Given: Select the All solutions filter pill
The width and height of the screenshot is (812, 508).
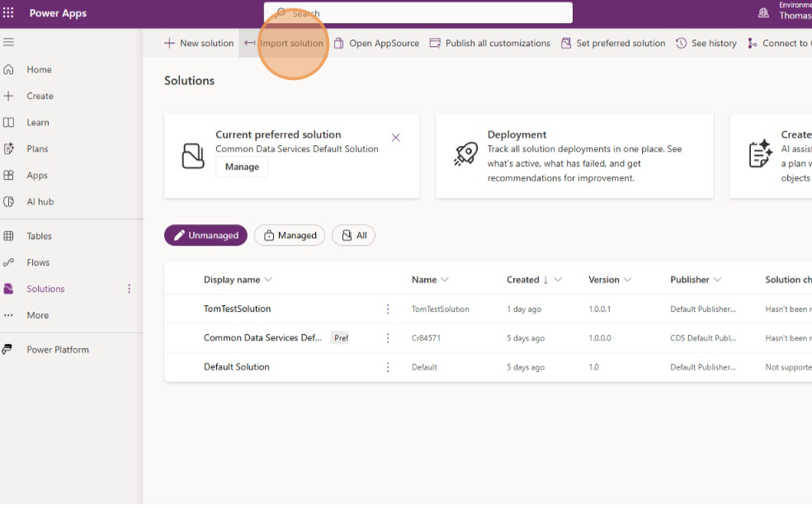Looking at the screenshot, I should click(x=354, y=235).
